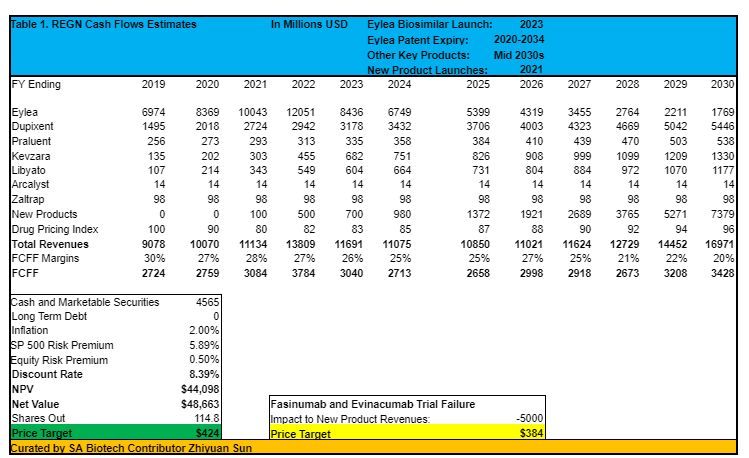Image resolution: width=749 pixels, height=458 pixels.
Task: Select the 'Dupixent' row label
Action: point(32,127)
